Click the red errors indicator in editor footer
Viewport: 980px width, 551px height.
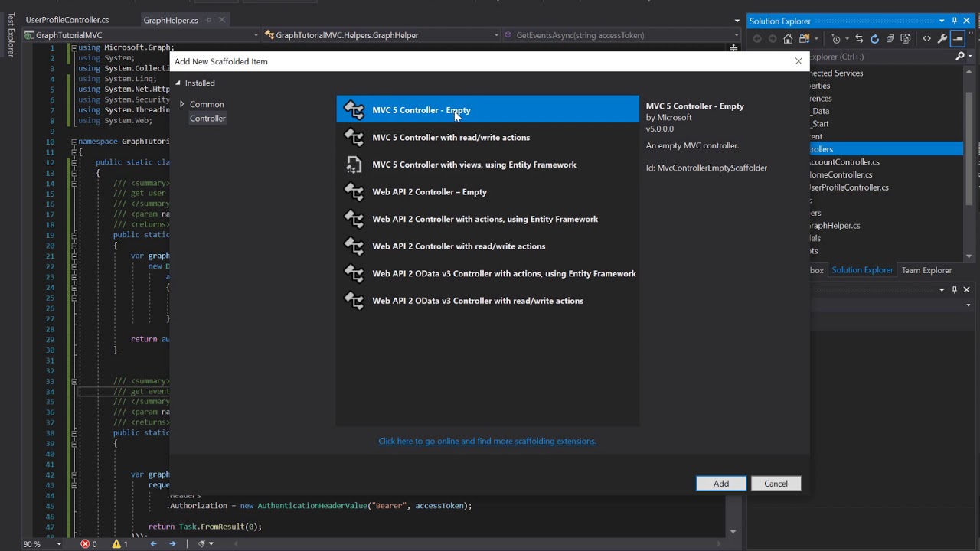click(89, 544)
